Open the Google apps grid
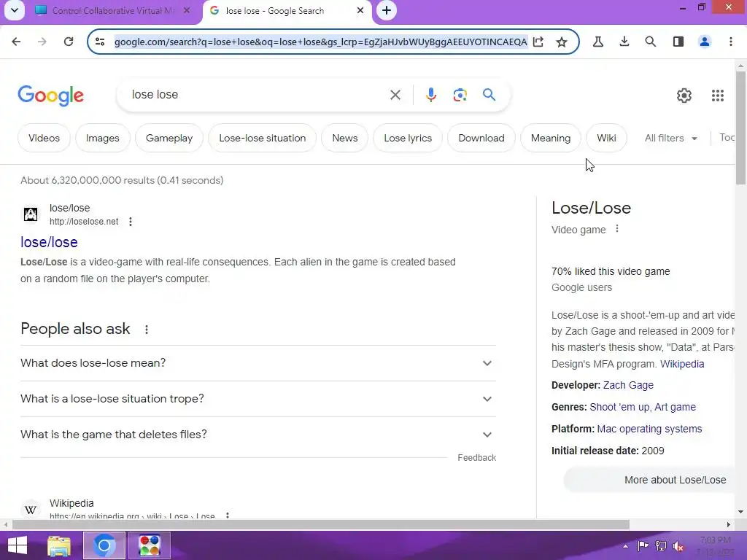Viewport: 747px width, 560px height. coord(718,96)
